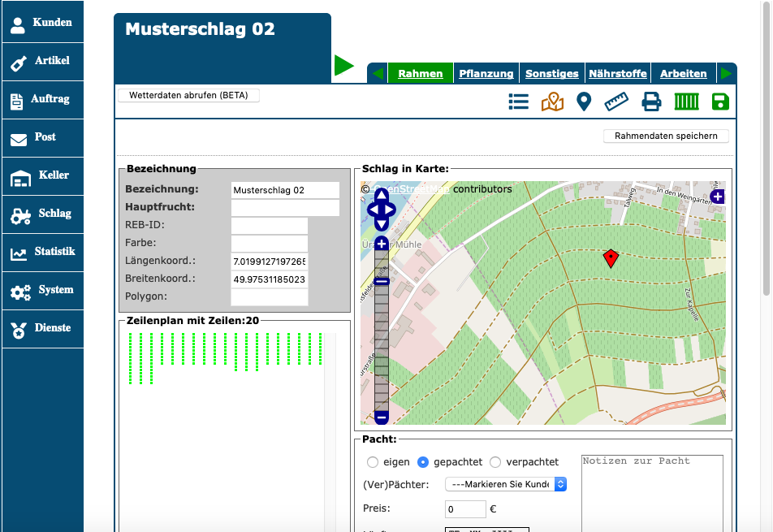This screenshot has height=532, width=773.
Task: Click the green floppy disk save icon
Action: pos(719,102)
